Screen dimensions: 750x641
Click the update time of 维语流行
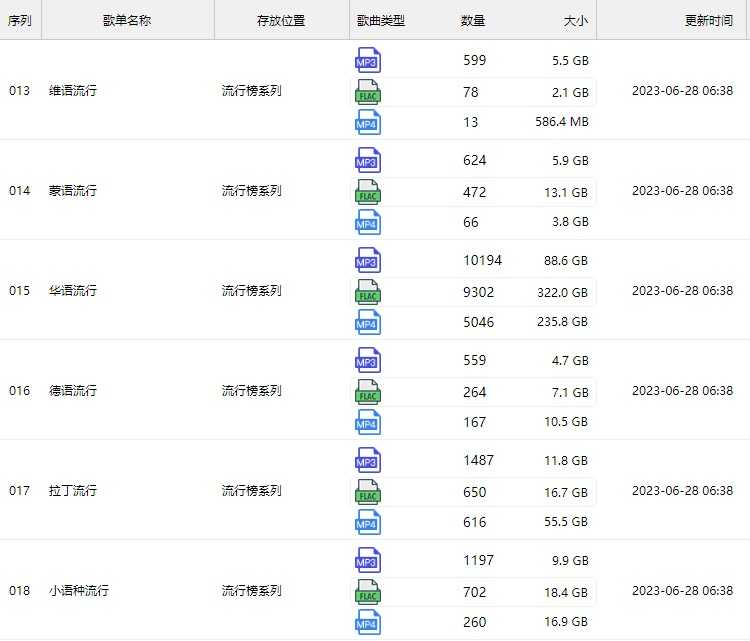[x=683, y=90]
